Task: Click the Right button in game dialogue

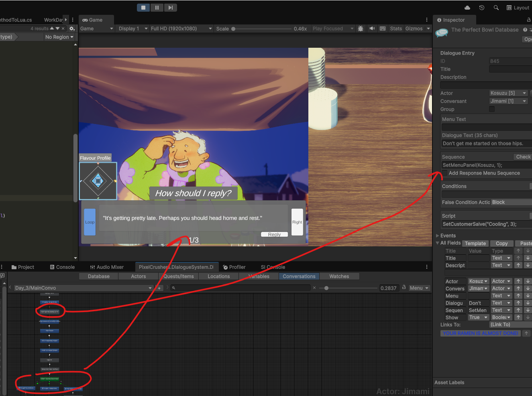Action: (x=297, y=222)
